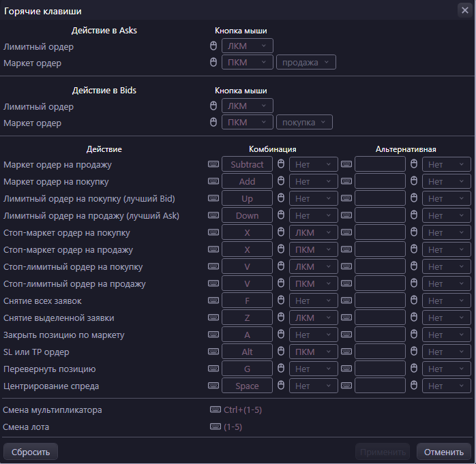Click mouse icon for Лимитный ордер in Asks
This screenshot has width=476, height=464.
tap(213, 46)
